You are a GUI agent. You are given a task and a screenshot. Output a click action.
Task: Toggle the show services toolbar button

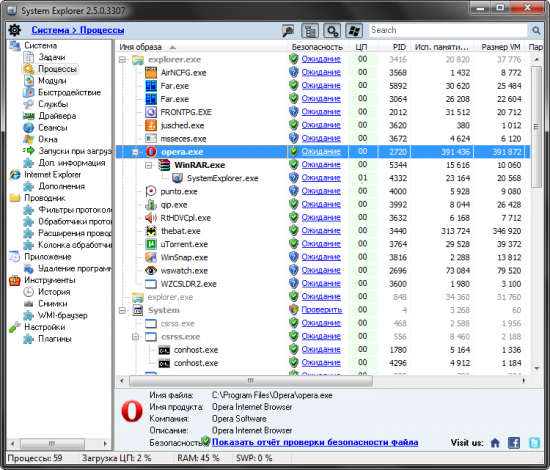pos(332,31)
